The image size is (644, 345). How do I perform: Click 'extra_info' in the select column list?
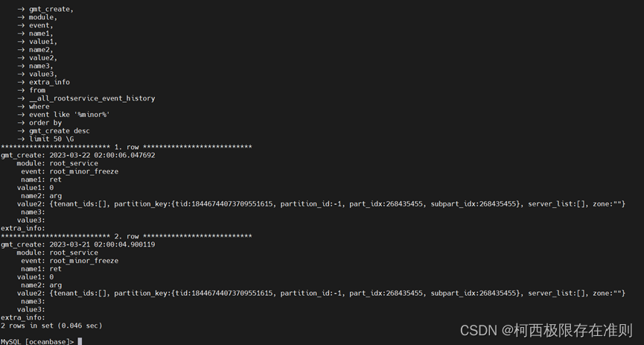[50, 82]
